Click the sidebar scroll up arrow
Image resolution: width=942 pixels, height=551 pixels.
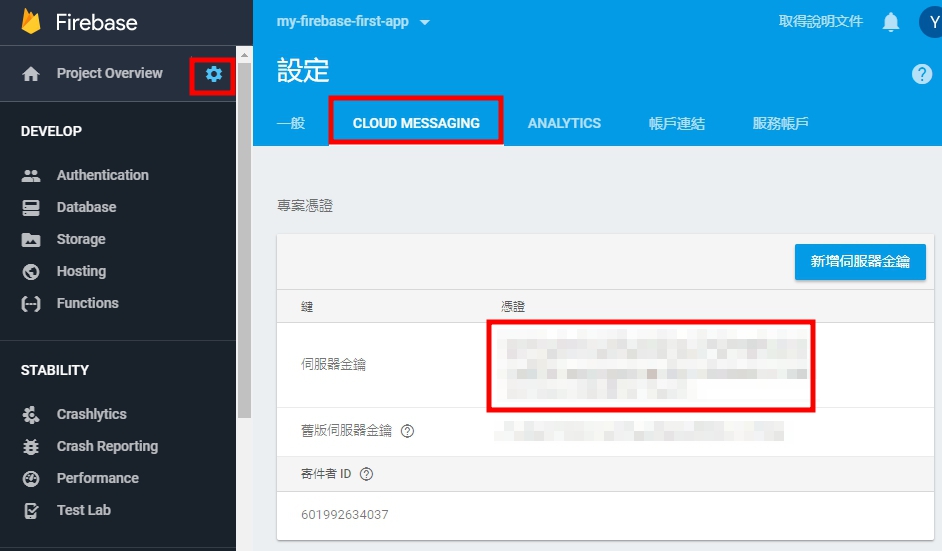[x=244, y=55]
